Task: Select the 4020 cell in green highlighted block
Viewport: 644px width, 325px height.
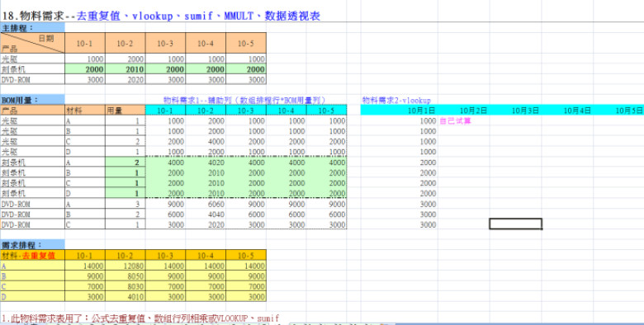Action: click(206, 162)
